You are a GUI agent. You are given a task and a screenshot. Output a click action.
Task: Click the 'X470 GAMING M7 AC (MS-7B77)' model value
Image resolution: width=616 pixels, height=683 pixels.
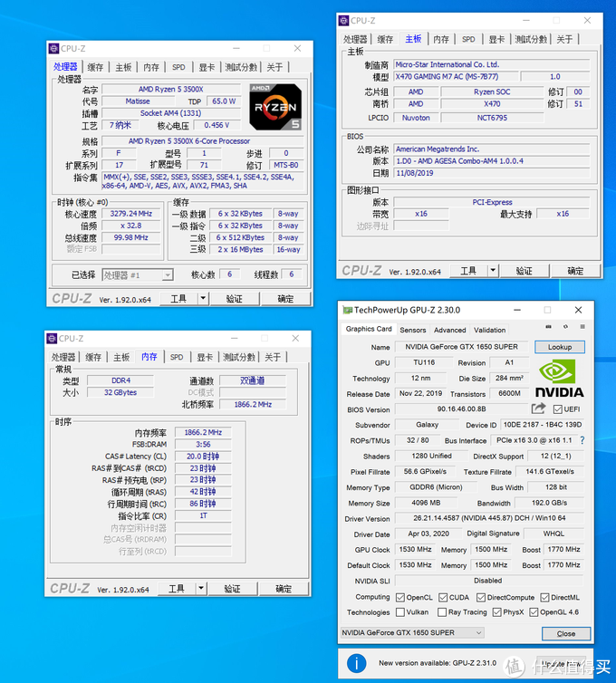coord(457,77)
